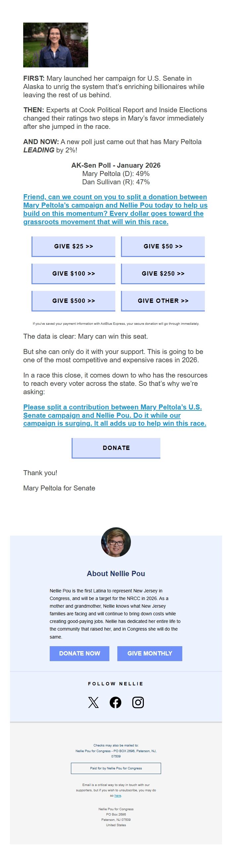Viewport: 232px width, 868px height.
Task: Choose the GIVE OTHER donation option
Action: [163, 301]
